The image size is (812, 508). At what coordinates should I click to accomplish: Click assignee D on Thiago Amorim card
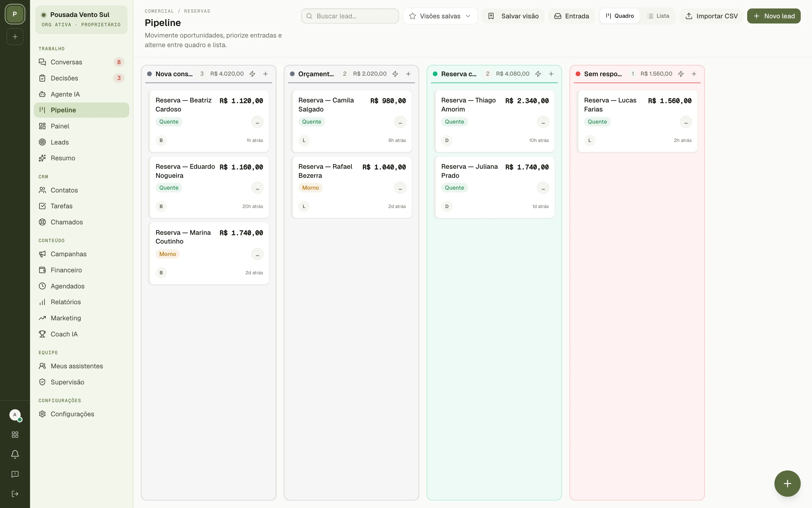(x=447, y=141)
